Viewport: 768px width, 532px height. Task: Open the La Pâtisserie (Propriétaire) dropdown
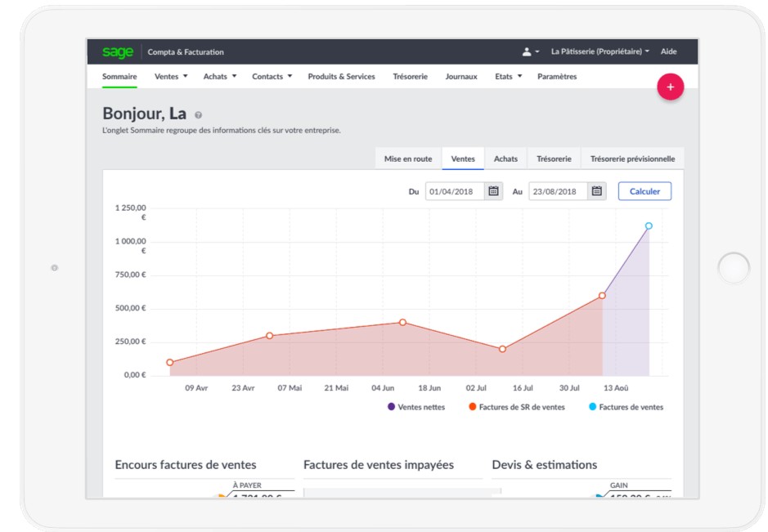600,51
